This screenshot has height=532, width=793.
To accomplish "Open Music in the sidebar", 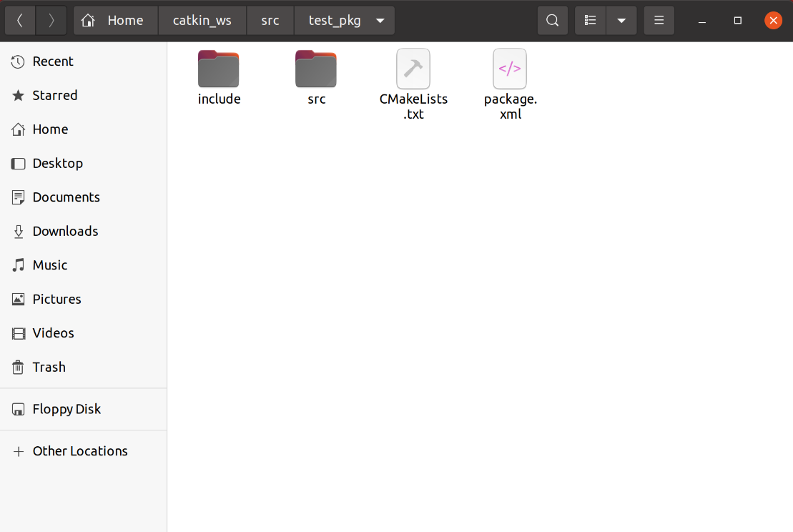I will [x=84, y=265].
